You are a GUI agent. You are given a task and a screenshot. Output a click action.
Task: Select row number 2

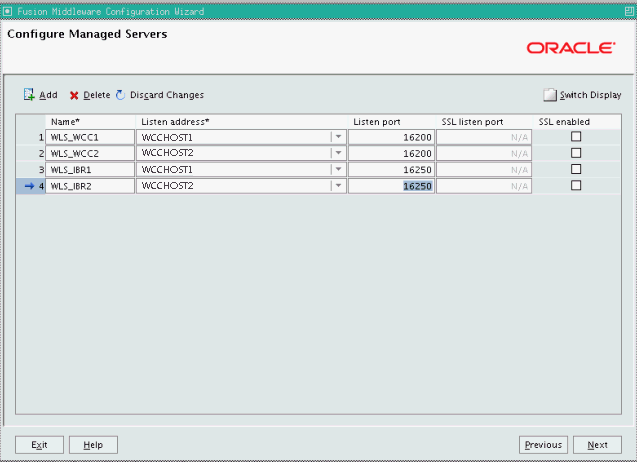(x=31, y=154)
